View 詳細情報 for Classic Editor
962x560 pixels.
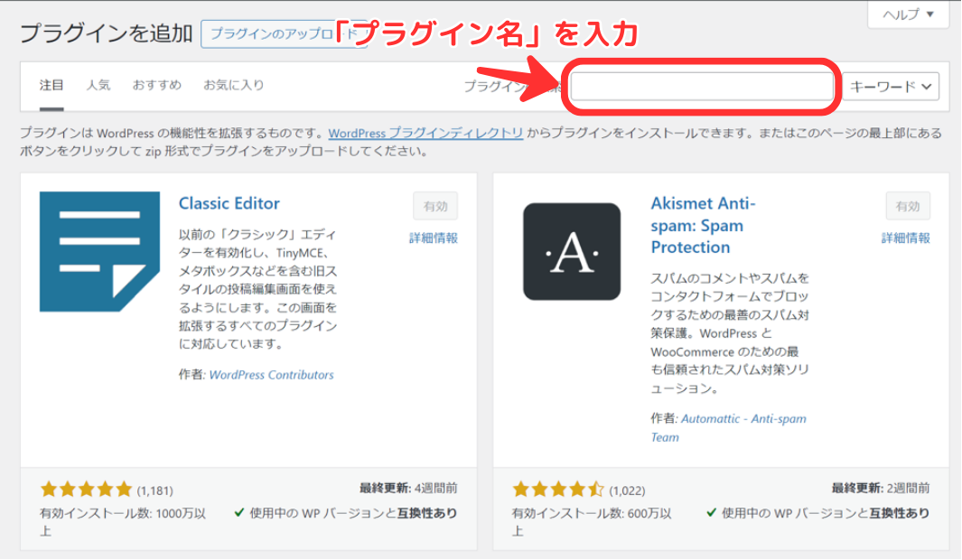point(434,238)
